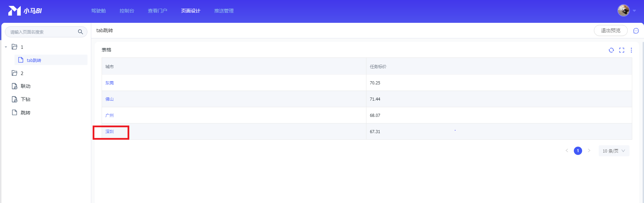Click page number 1 in pagination
The height and width of the screenshot is (203, 644).
[x=578, y=151]
